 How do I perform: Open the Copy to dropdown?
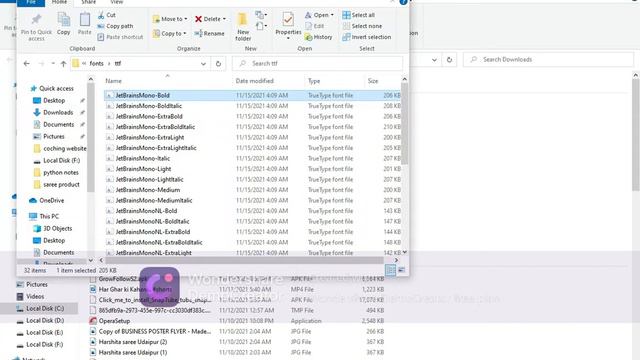[x=169, y=33]
